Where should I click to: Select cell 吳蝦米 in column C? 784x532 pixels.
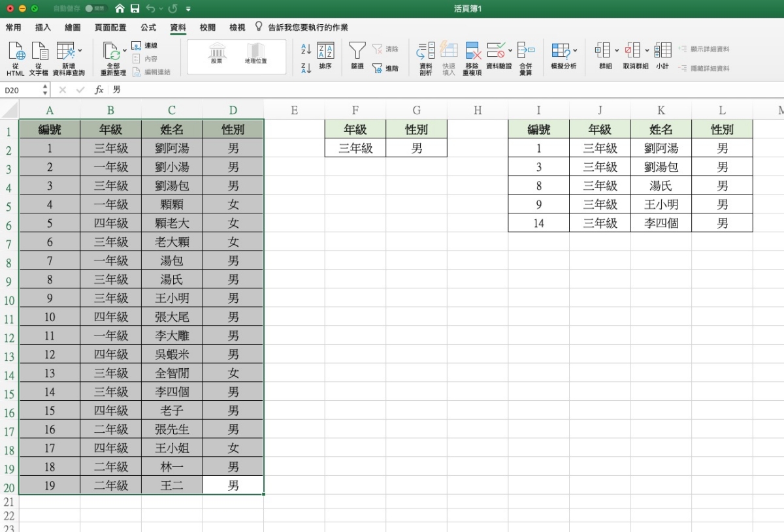click(172, 354)
